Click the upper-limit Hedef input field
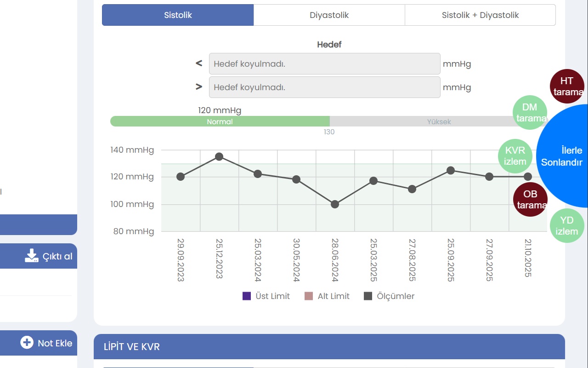Screen dimensions: 588x368 pos(324,64)
